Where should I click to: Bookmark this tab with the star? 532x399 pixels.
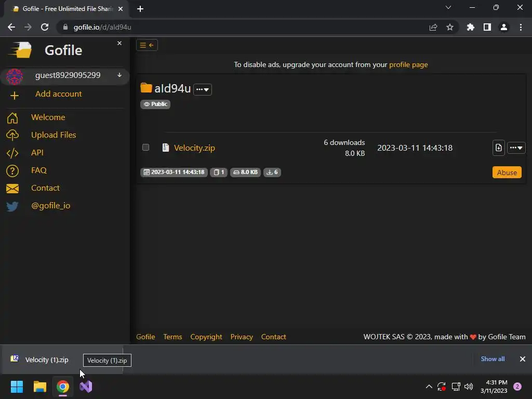click(450, 27)
